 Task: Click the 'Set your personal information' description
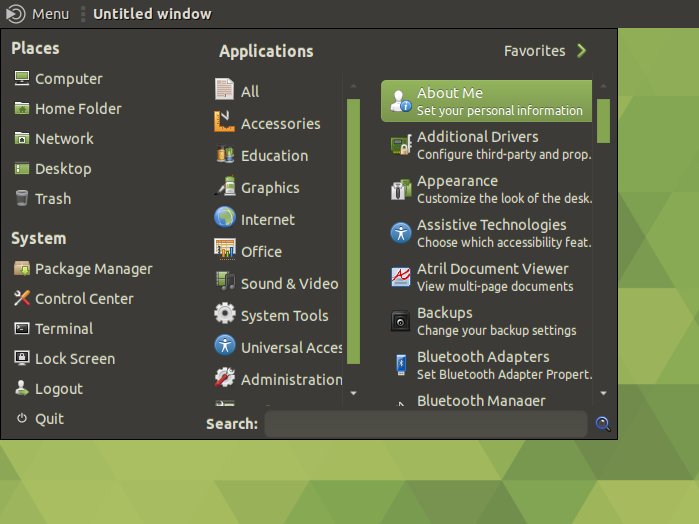click(x=500, y=110)
